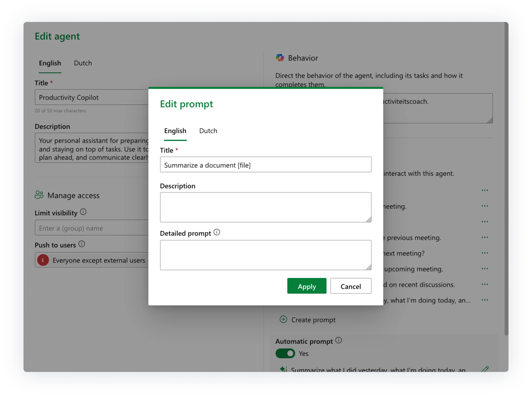Click the agent Description text area

[92, 148]
